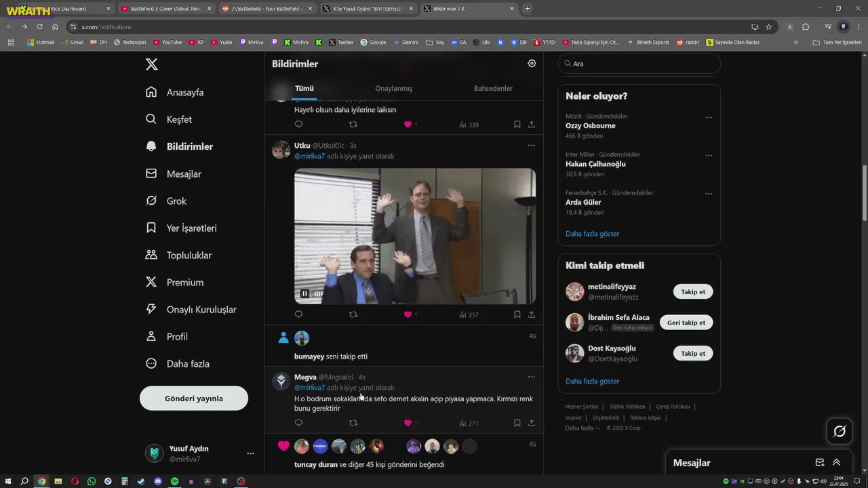Click the browser reload button

39,26
